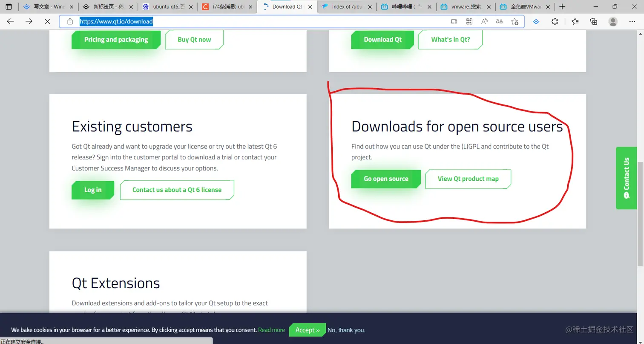
Task: Click View Qt product map button
Action: (x=468, y=179)
